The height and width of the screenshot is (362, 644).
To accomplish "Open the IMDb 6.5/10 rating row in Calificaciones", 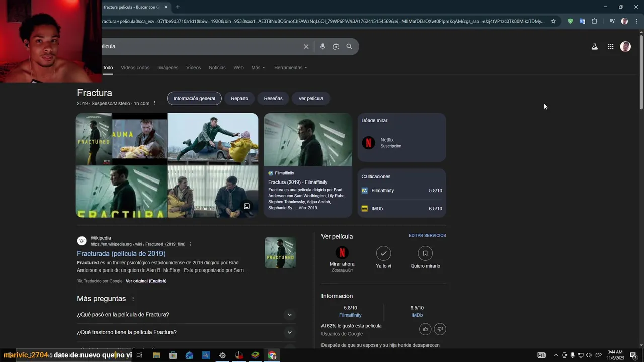I will click(x=401, y=209).
